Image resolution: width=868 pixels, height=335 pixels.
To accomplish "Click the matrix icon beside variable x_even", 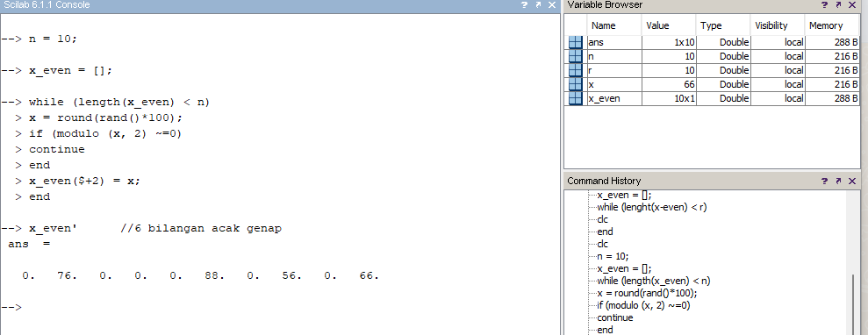I will tap(576, 98).
